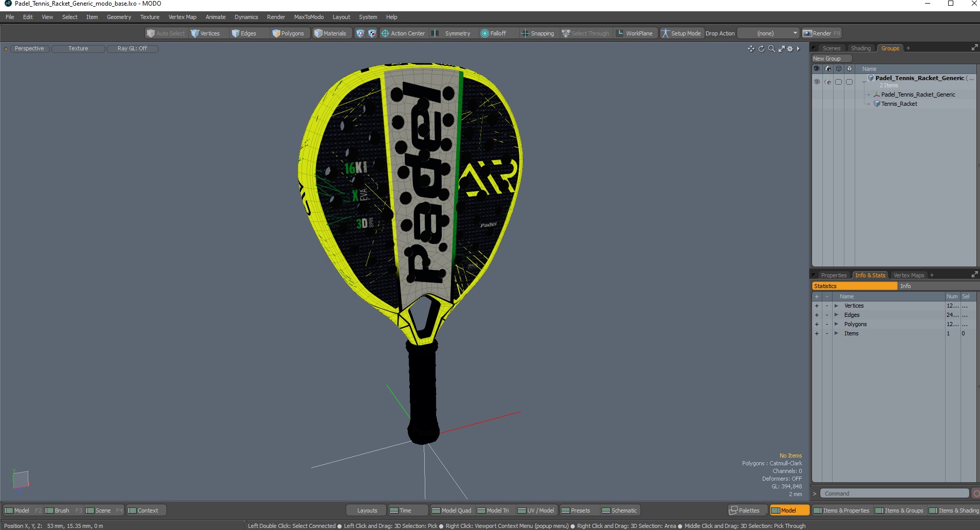Maximize the Info & Stats panel
The width and height of the screenshot is (980, 530).
point(974,275)
